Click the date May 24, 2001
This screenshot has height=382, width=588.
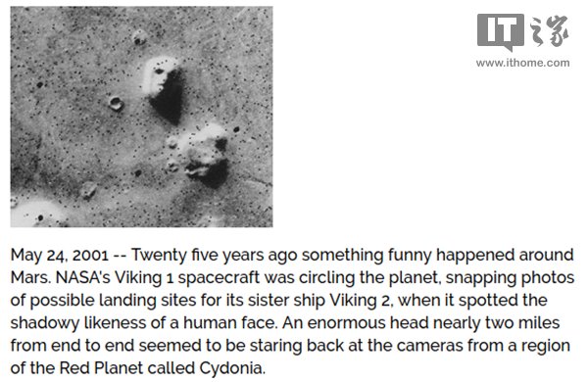click(x=60, y=256)
